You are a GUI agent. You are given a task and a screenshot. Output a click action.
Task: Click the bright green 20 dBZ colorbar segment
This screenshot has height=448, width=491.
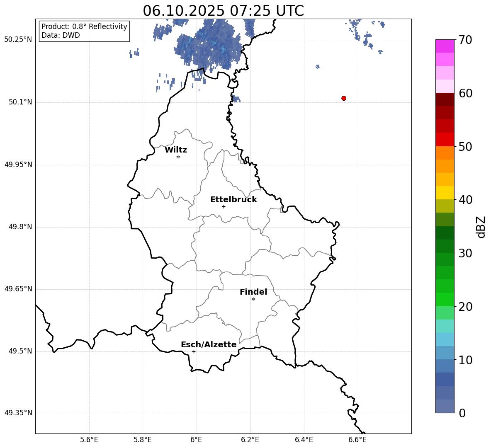pos(445,299)
